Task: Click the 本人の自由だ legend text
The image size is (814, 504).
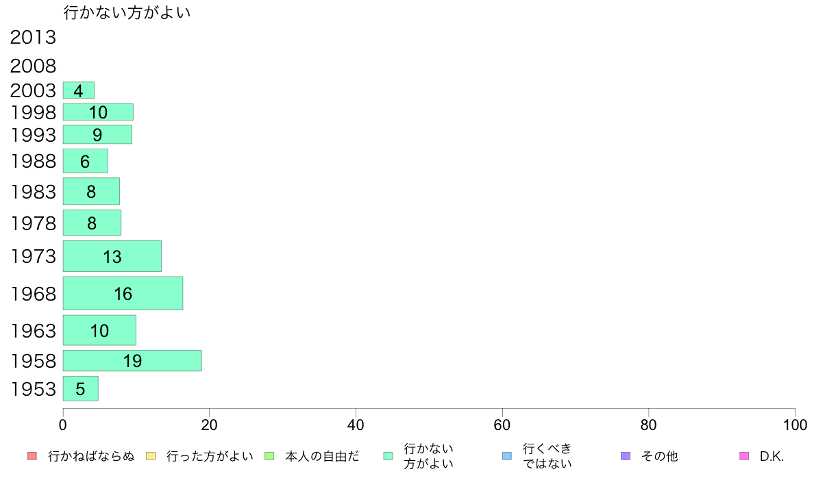Action: coord(322,456)
